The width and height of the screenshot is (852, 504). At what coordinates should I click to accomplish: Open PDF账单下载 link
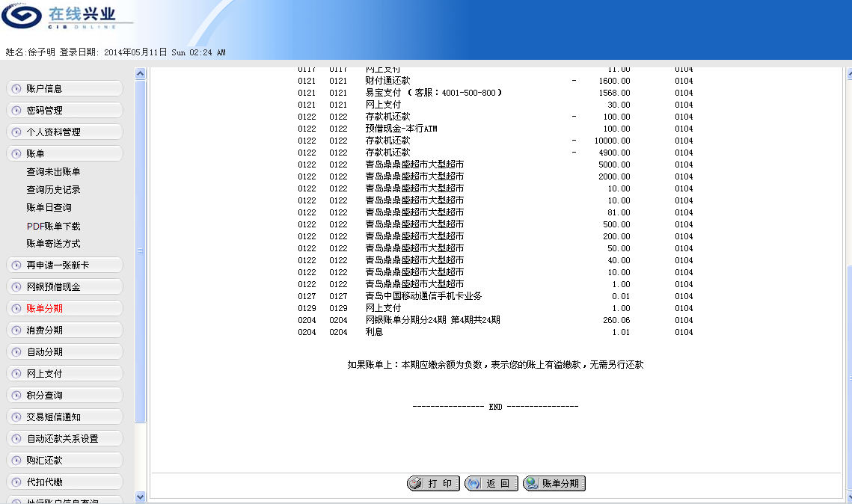point(53,226)
